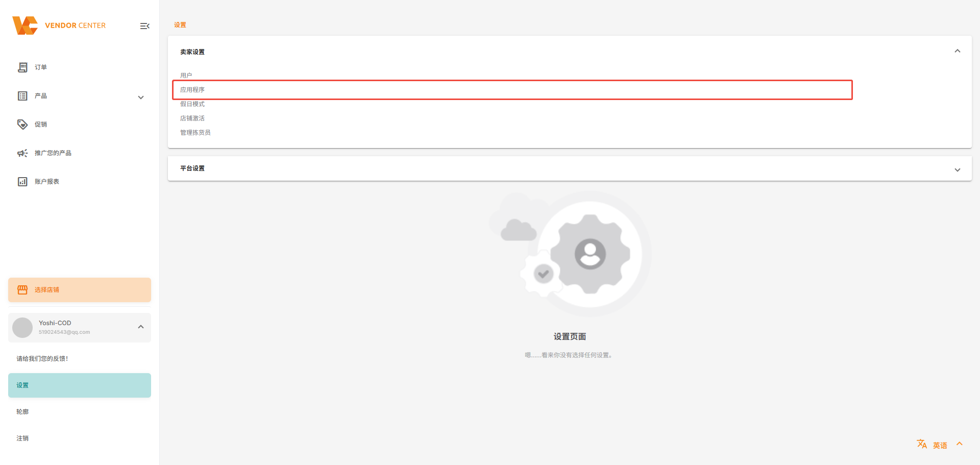Open the 应用程序 settings link
The height and width of the screenshot is (465, 980).
192,90
